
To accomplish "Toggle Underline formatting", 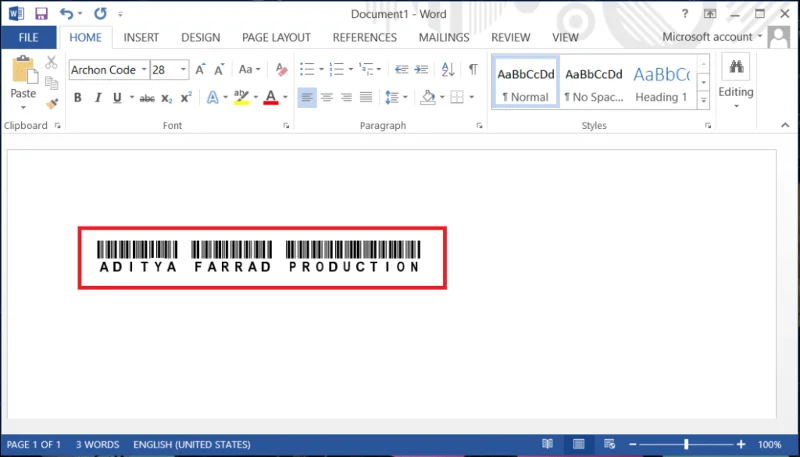I will tap(117, 97).
